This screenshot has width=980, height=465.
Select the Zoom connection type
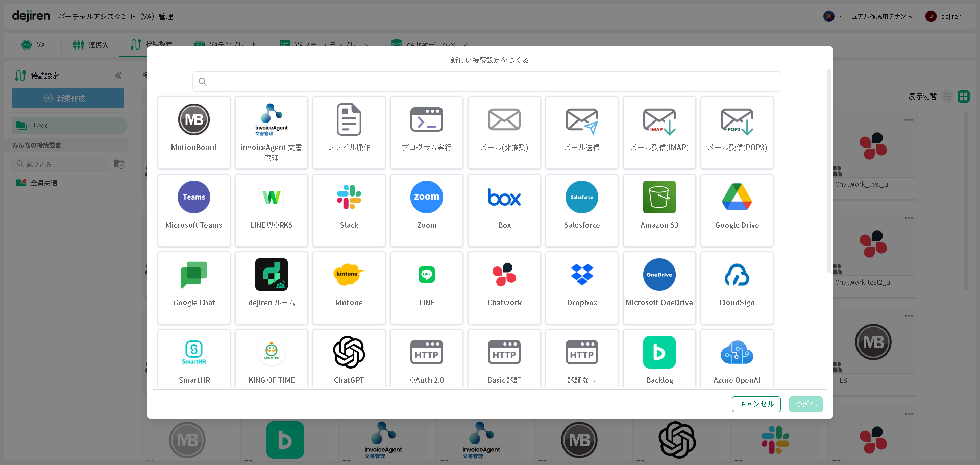[x=427, y=198]
